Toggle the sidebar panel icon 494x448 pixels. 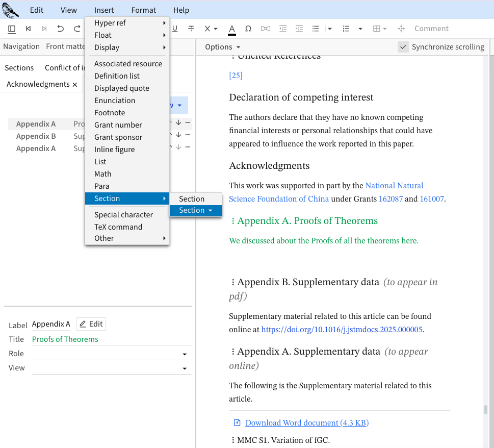[x=12, y=29]
